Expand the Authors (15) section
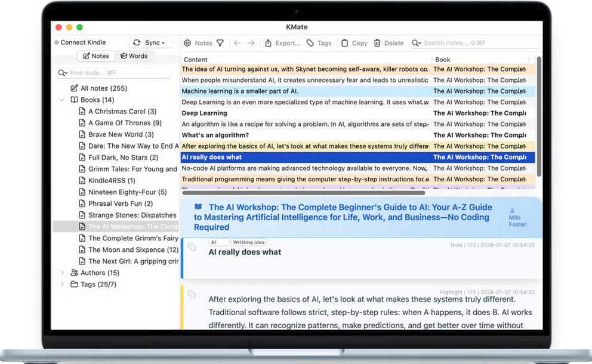 click(62, 273)
